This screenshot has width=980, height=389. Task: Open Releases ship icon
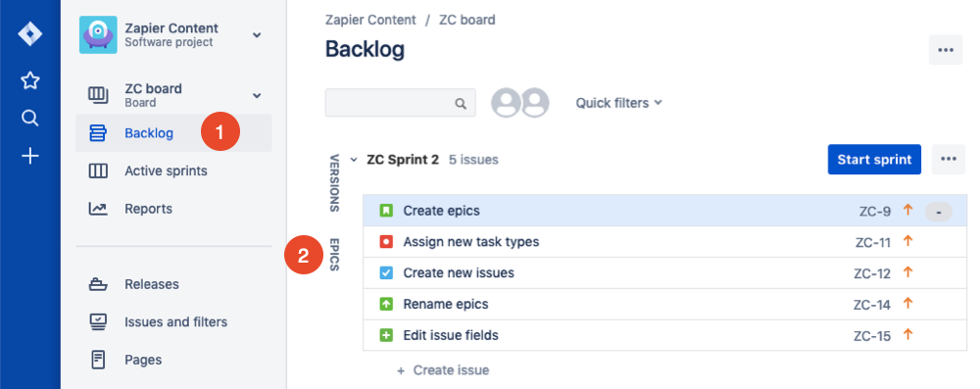click(97, 284)
